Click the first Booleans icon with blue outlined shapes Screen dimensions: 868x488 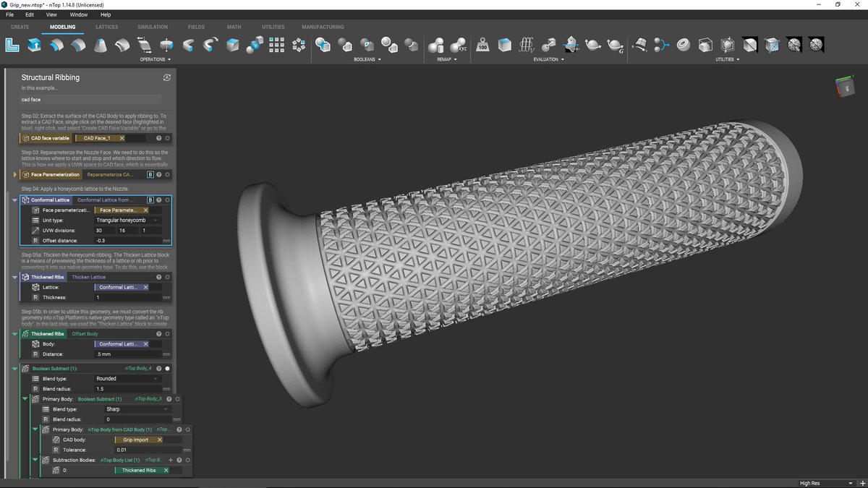click(323, 46)
